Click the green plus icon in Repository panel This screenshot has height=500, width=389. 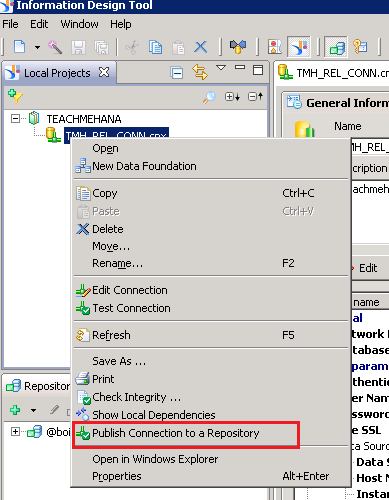[x=15, y=410]
